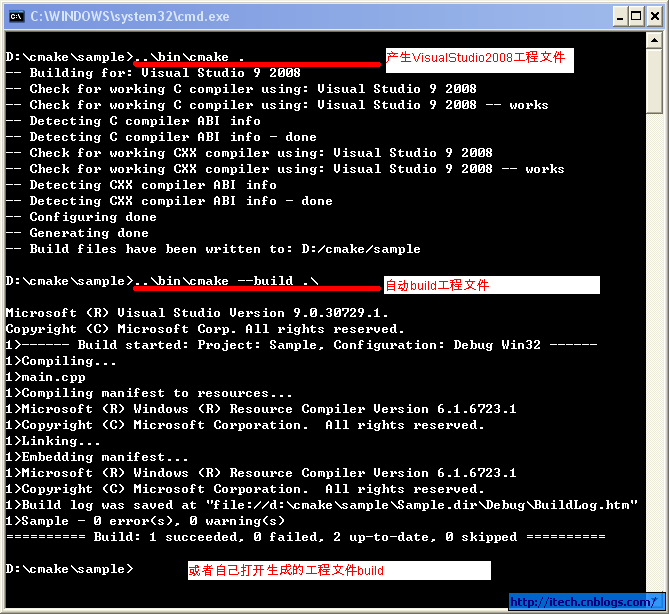669x614 pixels.
Task: Maximize the cmd.exe window
Action: click(636, 17)
